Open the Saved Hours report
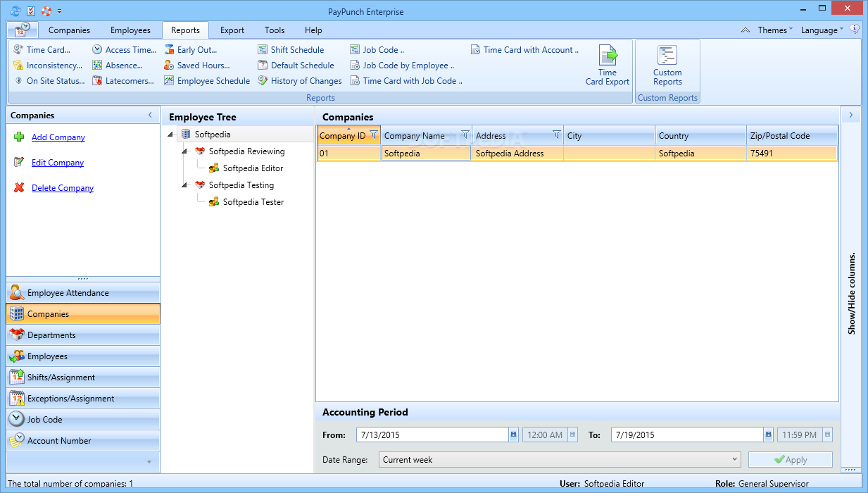Image resolution: width=868 pixels, height=493 pixels. tap(197, 65)
